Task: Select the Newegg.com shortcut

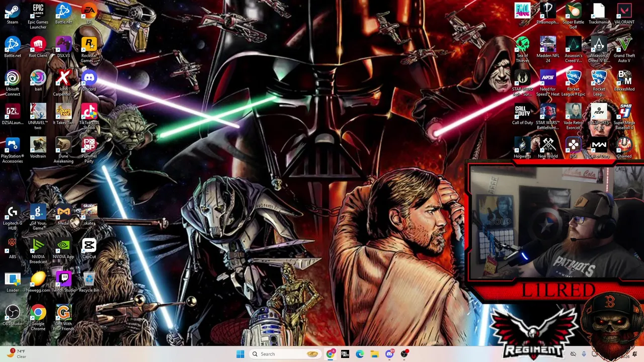Action: (38, 282)
